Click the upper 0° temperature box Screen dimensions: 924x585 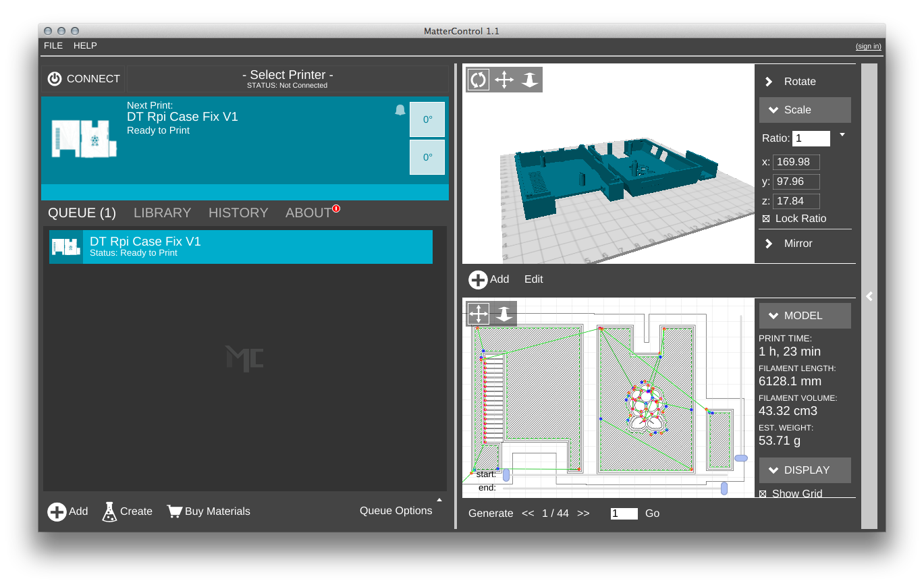click(x=427, y=119)
